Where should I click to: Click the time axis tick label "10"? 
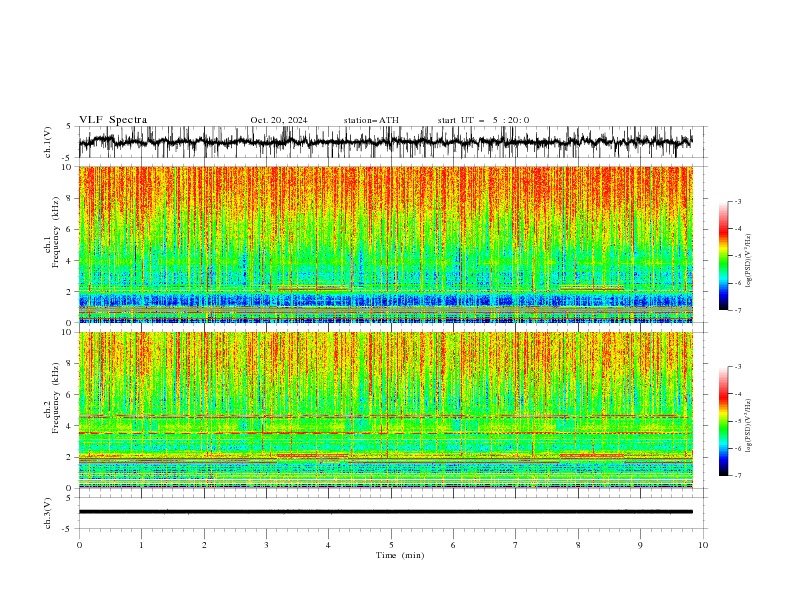(x=703, y=545)
